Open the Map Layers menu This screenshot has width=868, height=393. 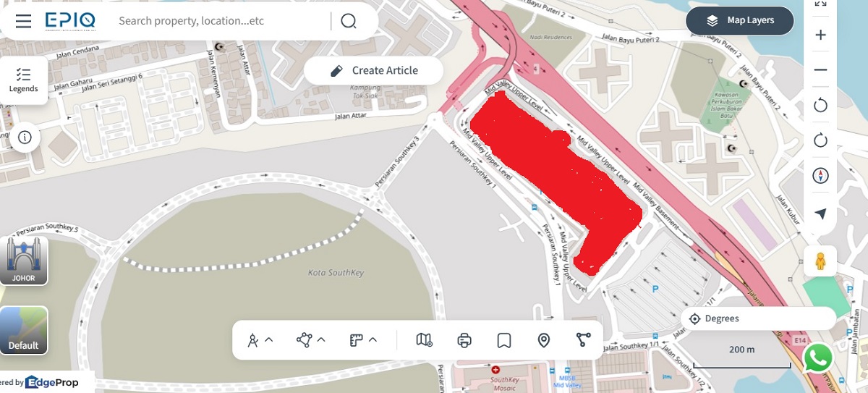[x=739, y=20]
